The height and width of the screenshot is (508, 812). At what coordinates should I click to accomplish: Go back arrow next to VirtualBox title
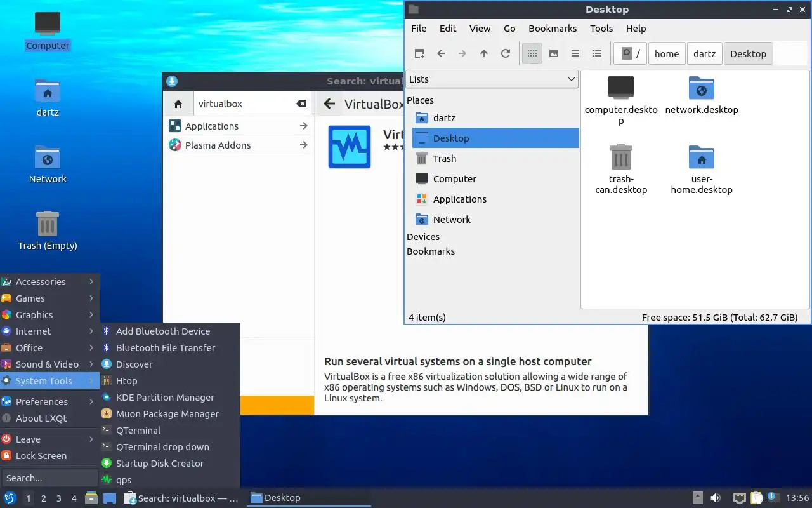(329, 104)
